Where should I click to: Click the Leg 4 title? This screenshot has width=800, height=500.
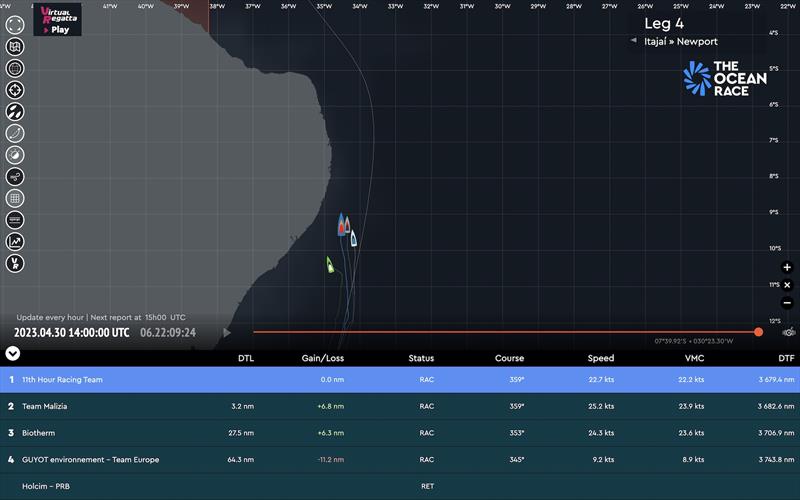coord(664,23)
